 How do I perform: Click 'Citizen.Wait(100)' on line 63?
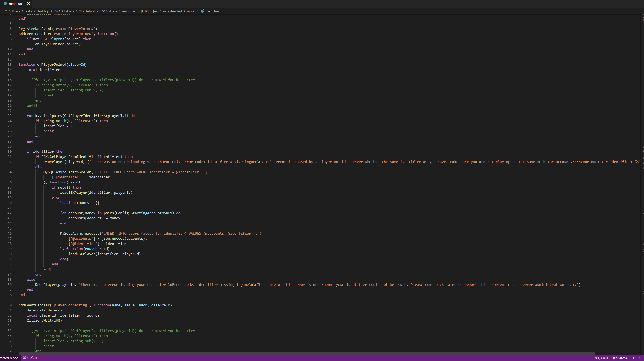tap(44, 320)
